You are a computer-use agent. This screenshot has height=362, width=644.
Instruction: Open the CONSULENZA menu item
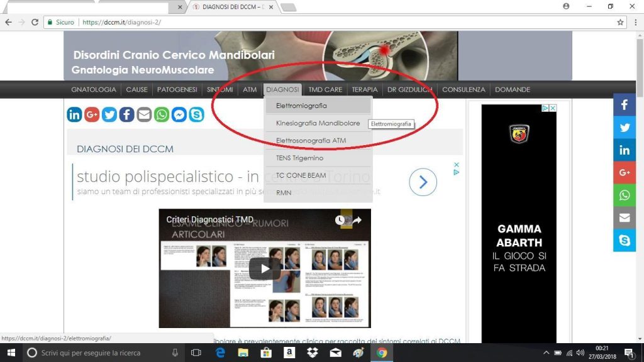[x=464, y=89]
